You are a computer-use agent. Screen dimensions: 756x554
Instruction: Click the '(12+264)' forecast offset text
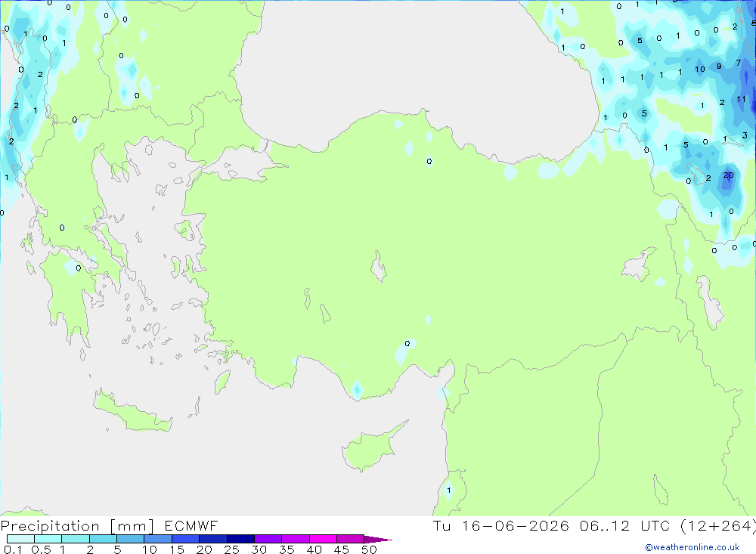pos(718,525)
